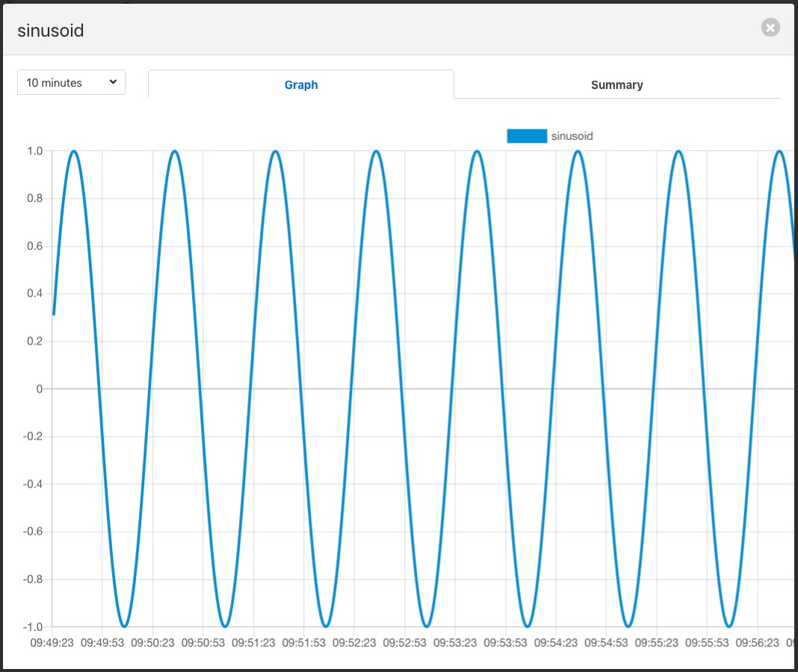The height and width of the screenshot is (672, 798).
Task: Switch to the Summary tab
Action: pos(616,84)
